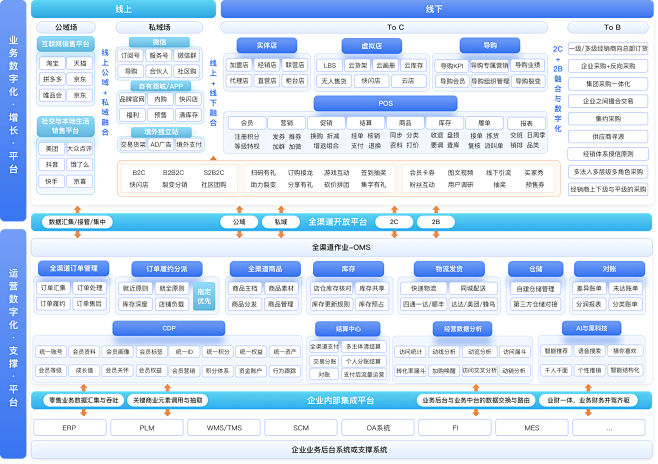
Task: Click the 实体店 blue header
Action: [266, 45]
